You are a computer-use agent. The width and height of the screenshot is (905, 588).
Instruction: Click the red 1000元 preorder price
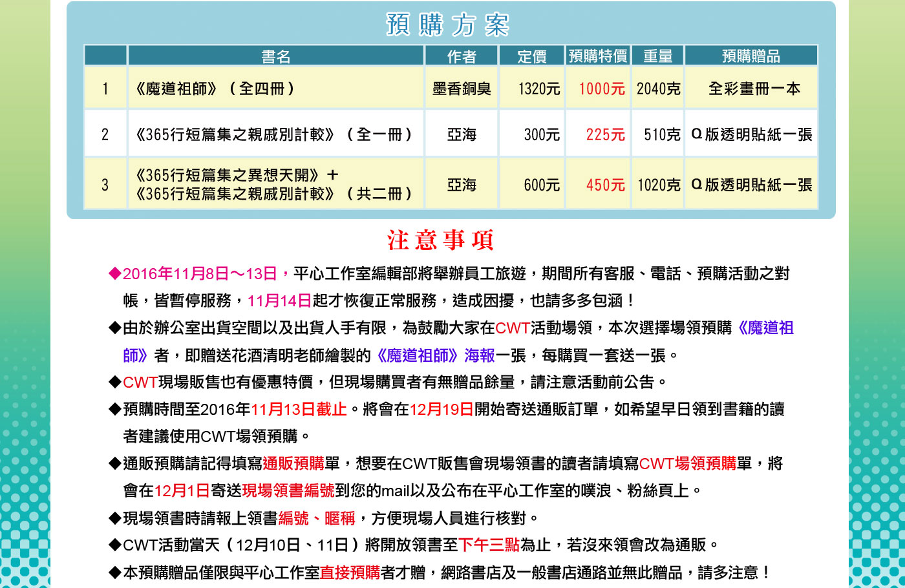[x=601, y=89]
